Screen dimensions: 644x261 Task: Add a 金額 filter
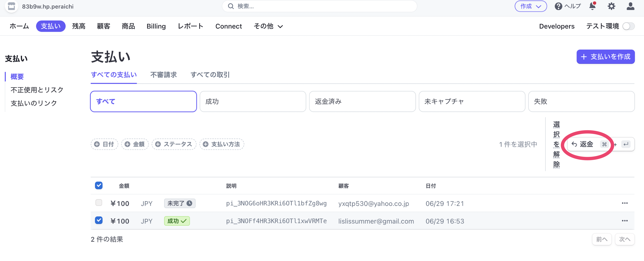(x=135, y=144)
